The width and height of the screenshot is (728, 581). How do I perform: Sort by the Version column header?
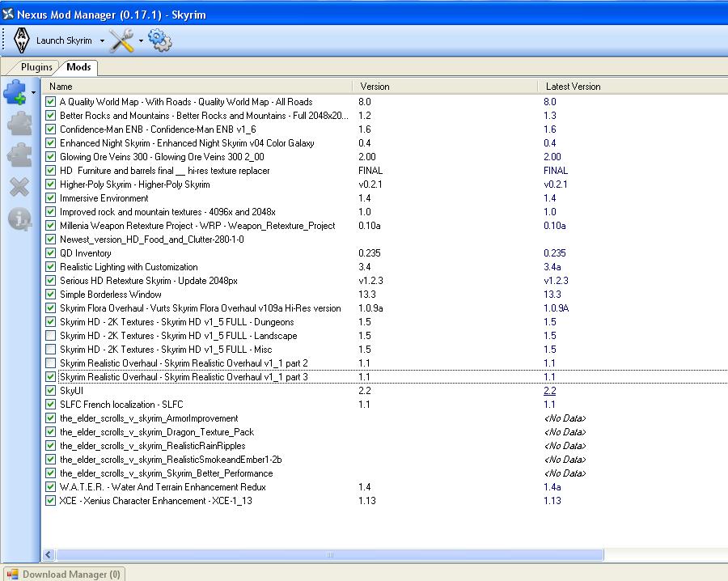click(x=445, y=87)
